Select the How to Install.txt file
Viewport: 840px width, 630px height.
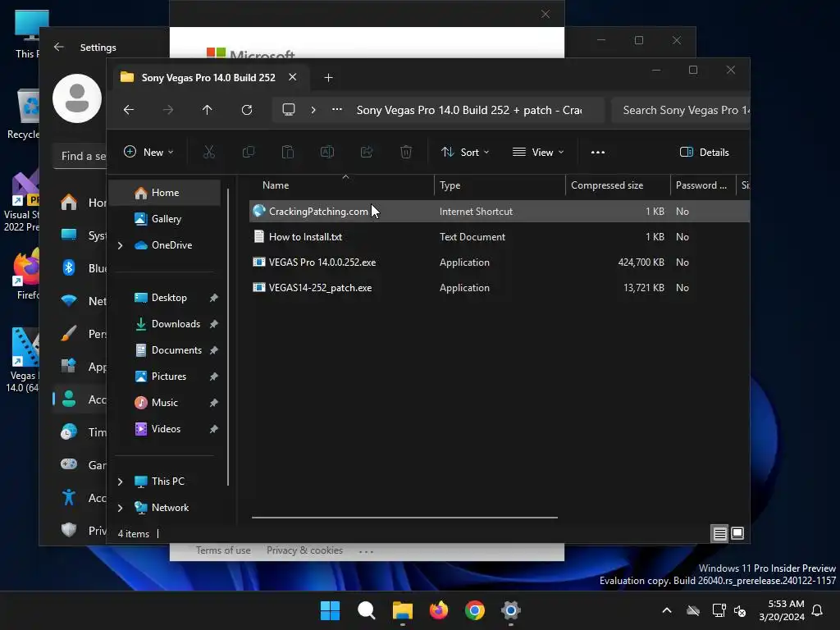pos(500,237)
